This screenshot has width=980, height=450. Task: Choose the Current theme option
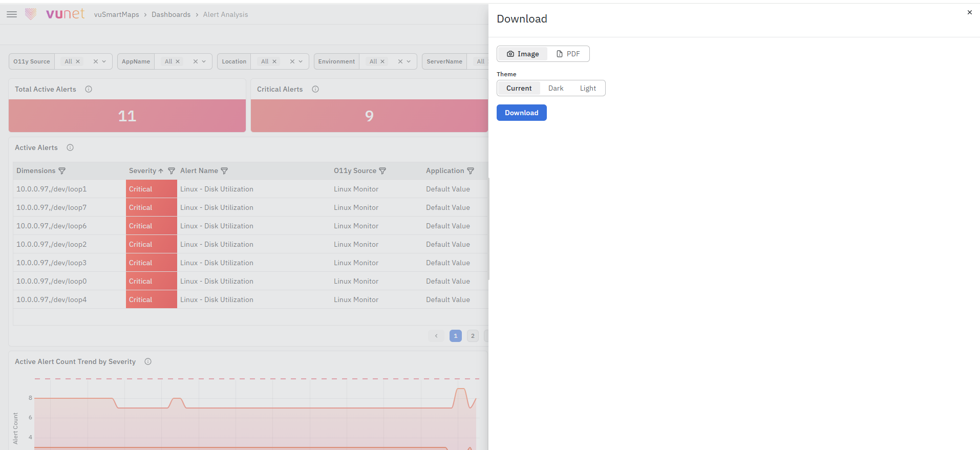pos(519,88)
